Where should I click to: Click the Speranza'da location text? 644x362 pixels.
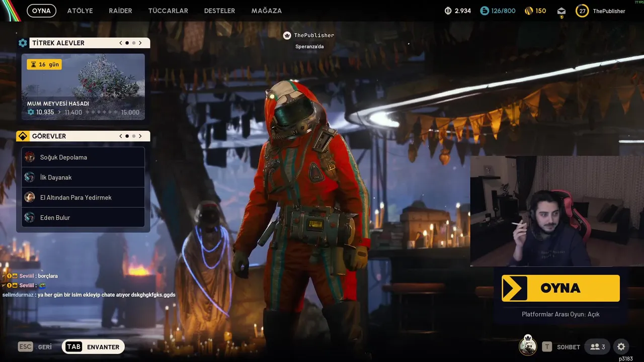[309, 47]
